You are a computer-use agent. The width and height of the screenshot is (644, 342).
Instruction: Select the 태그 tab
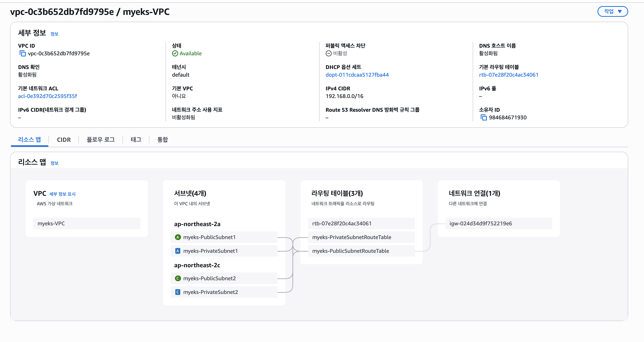tap(136, 140)
